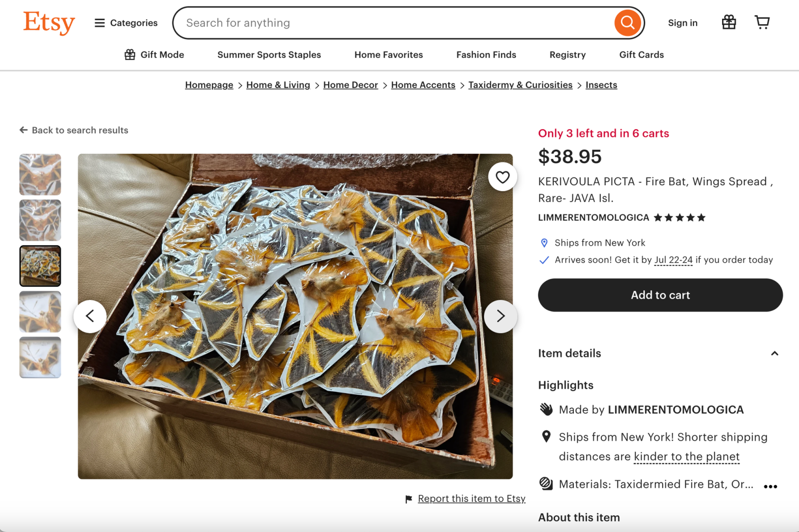
Task: Toggle the heart to favorite this listing
Action: click(502, 176)
